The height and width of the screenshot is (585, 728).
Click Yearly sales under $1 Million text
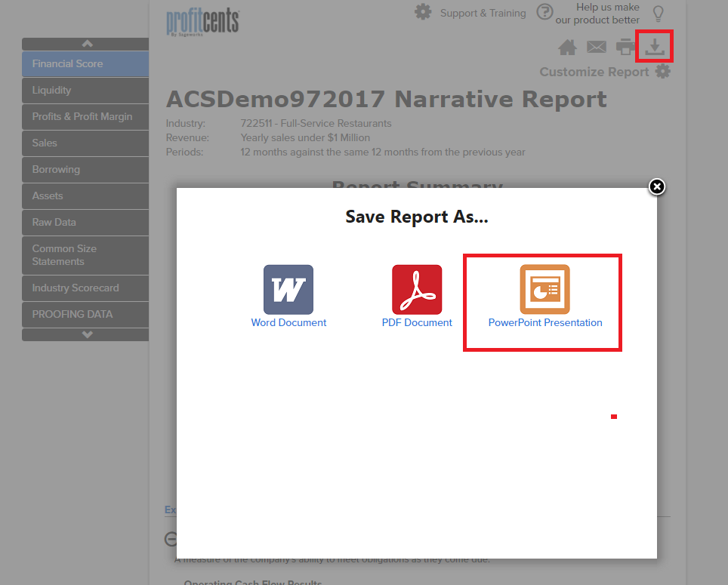(305, 138)
